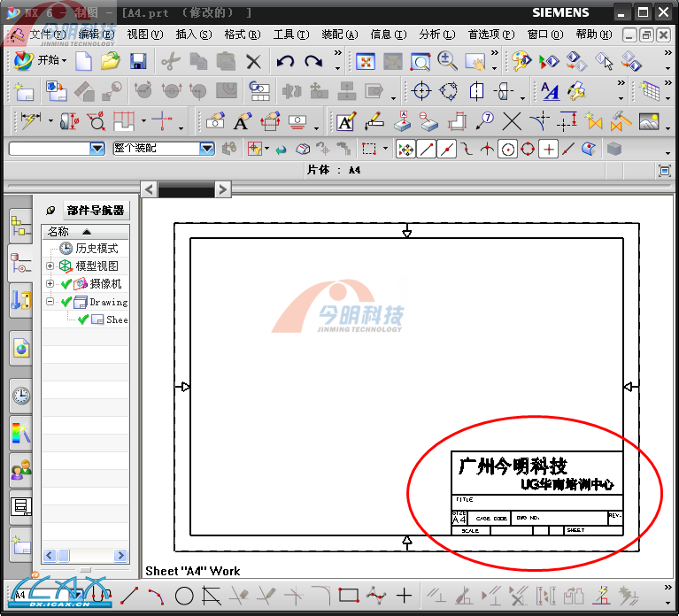
Task: Click the Note editor icon
Action: tap(346, 121)
